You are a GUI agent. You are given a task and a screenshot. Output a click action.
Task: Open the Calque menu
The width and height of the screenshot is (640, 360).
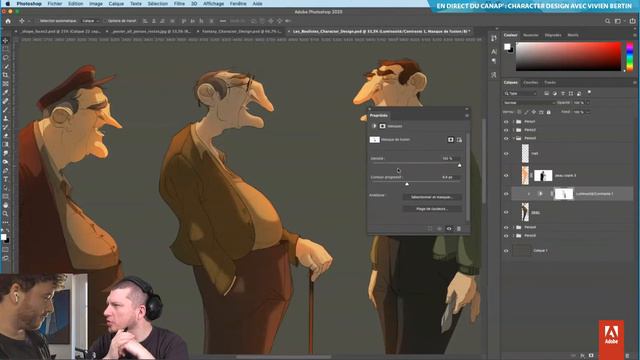[x=116, y=4]
